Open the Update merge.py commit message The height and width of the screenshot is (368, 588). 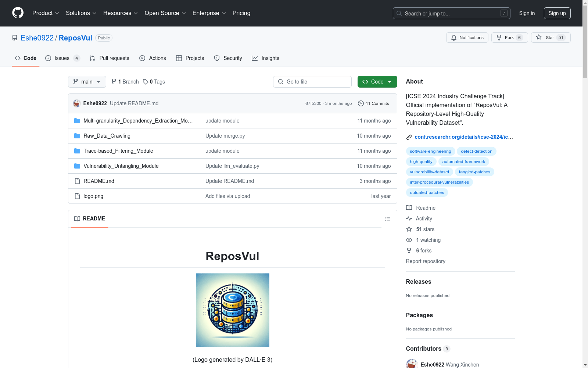pos(225,136)
